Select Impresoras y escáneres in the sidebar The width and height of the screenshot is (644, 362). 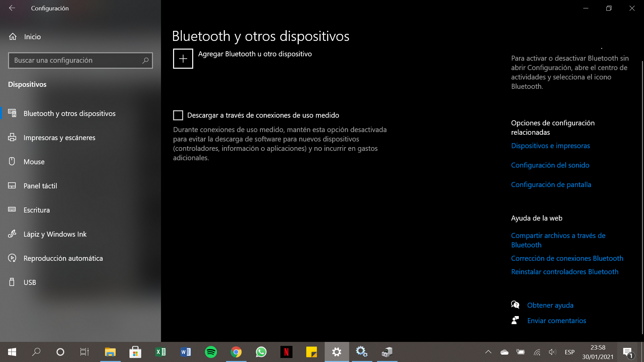(59, 138)
